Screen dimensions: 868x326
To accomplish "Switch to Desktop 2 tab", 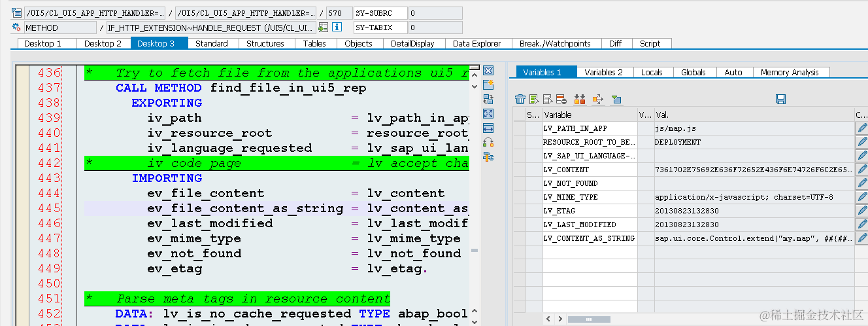I will pyautogui.click(x=103, y=43).
